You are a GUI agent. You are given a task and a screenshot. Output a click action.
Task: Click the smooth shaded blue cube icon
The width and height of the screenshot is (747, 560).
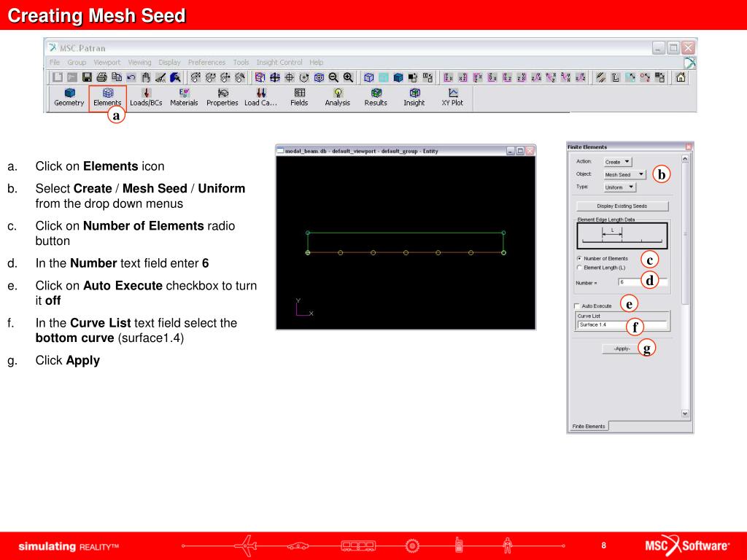pos(398,77)
